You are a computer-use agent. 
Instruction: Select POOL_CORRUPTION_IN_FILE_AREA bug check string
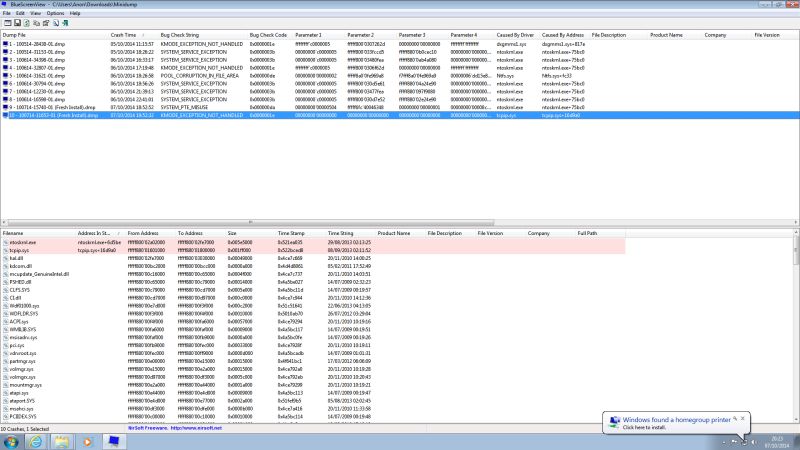199,76
